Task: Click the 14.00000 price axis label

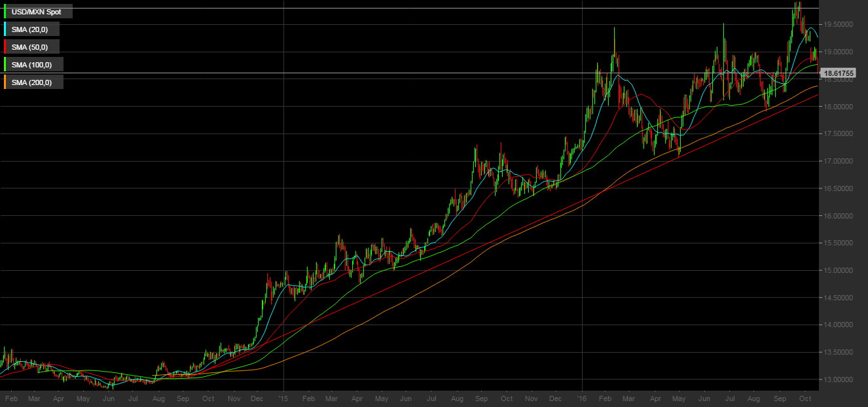Action: (x=838, y=325)
